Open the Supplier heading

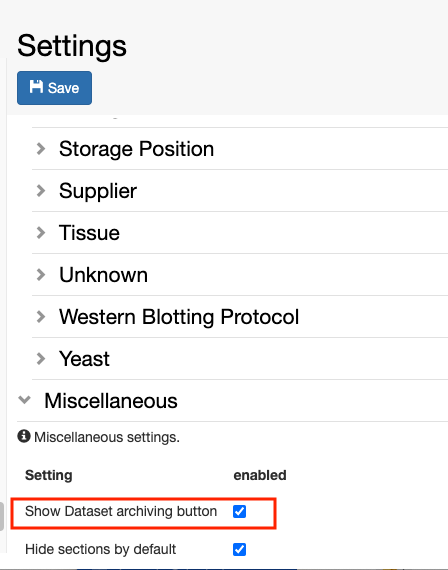coord(98,191)
